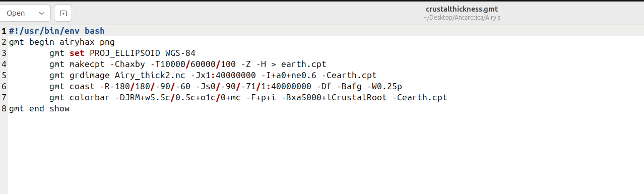Click the PROJ_ELLIPSOID WGS-84 line
This screenshot has height=194, width=644.
pyautogui.click(x=122, y=53)
